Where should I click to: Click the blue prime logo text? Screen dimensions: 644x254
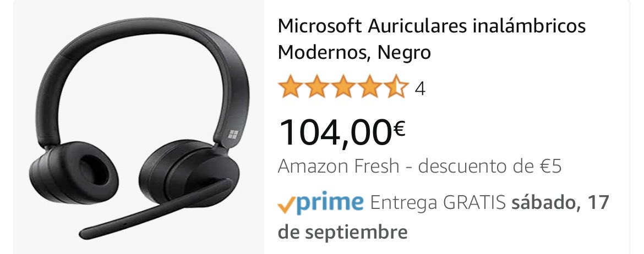click(x=329, y=203)
